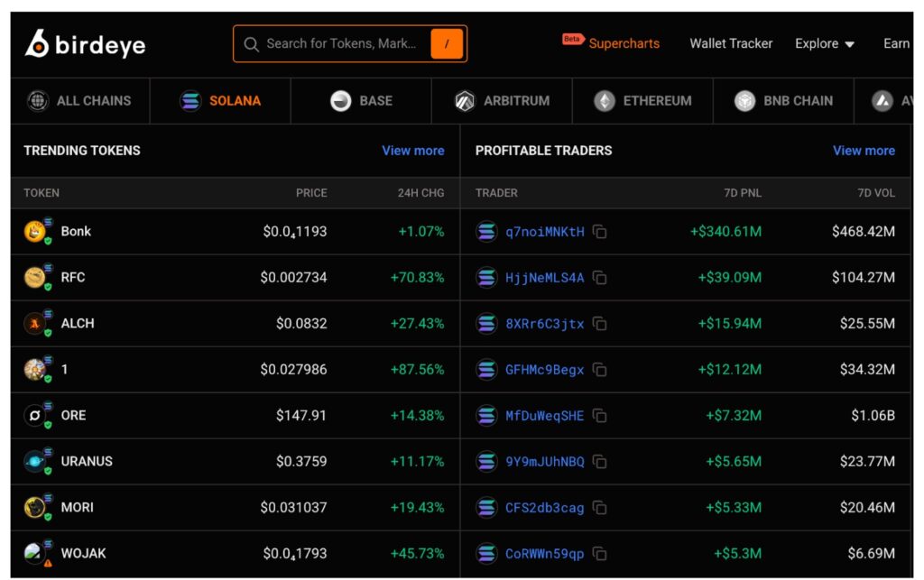Copy address of trader q7noiMNKtH

click(600, 232)
